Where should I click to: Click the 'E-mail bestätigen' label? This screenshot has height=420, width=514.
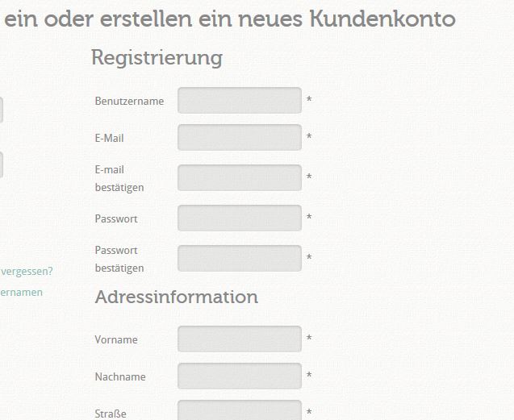[x=119, y=178]
